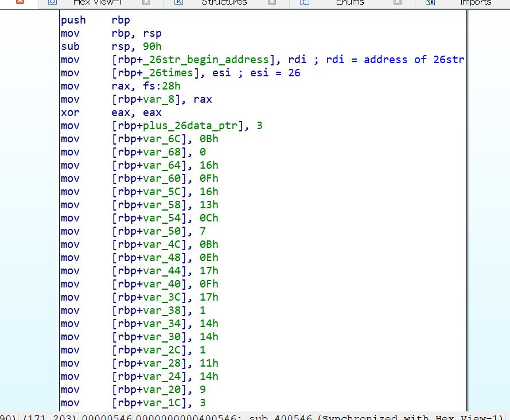Open the Imports tab
This screenshot has width=510, height=420.
pos(475,3)
